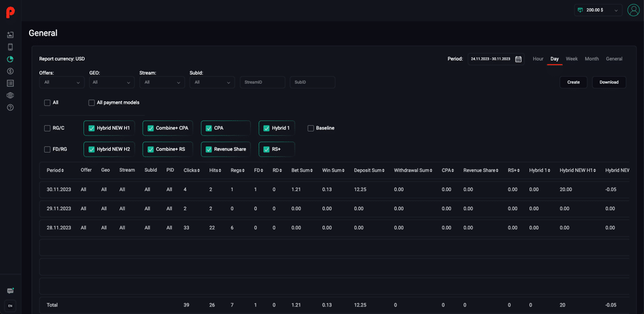This screenshot has width=644, height=314.
Task: Switch to the Week tab
Action: coord(572,59)
